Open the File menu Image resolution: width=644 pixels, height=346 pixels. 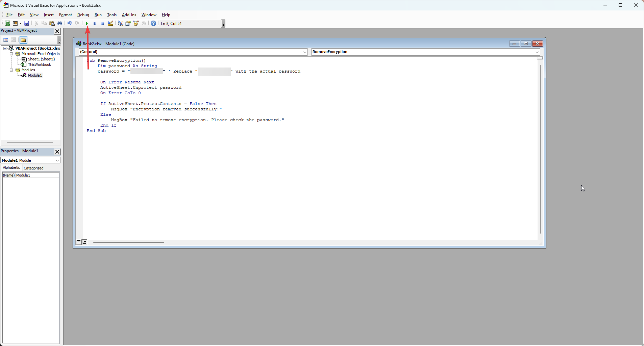9,15
